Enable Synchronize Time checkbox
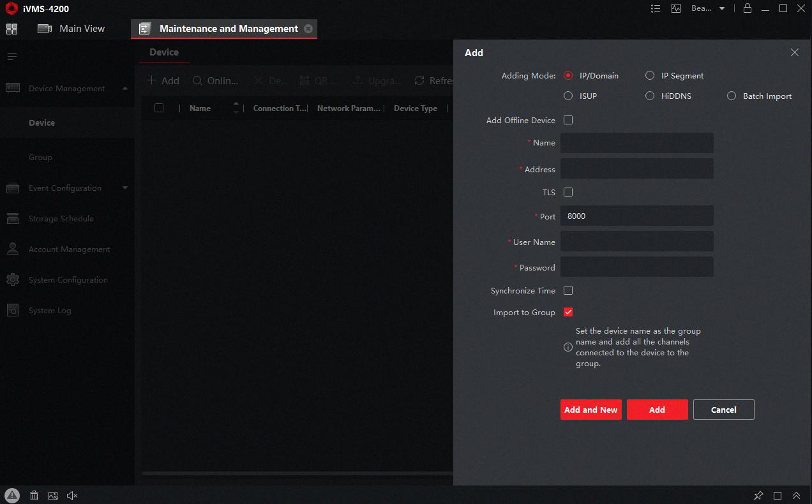Screen dimensions: 812x504 coord(568,290)
